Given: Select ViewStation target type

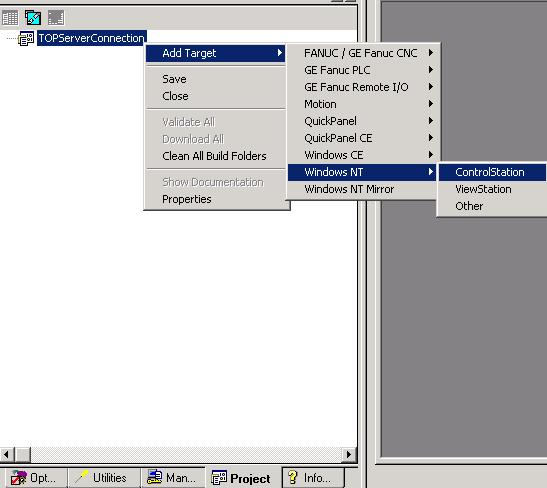Looking at the screenshot, I should click(x=492, y=189).
